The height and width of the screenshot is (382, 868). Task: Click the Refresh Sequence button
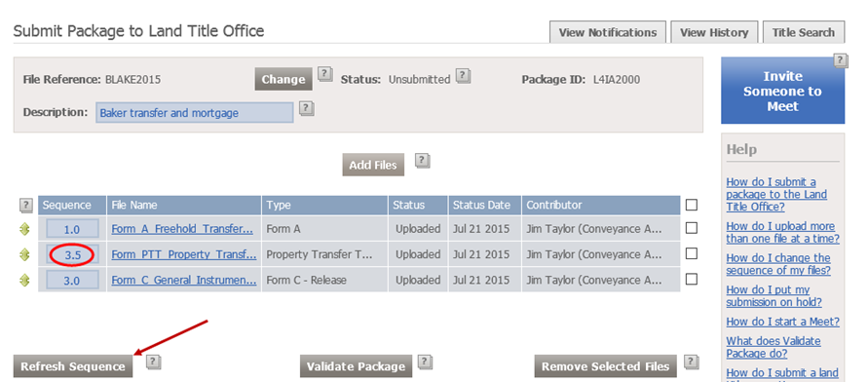pyautogui.click(x=73, y=366)
